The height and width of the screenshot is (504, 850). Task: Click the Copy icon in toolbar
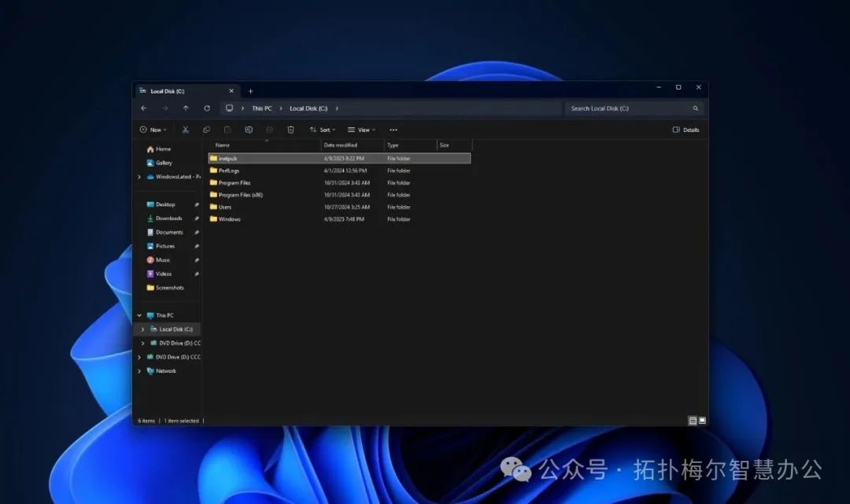click(x=206, y=130)
